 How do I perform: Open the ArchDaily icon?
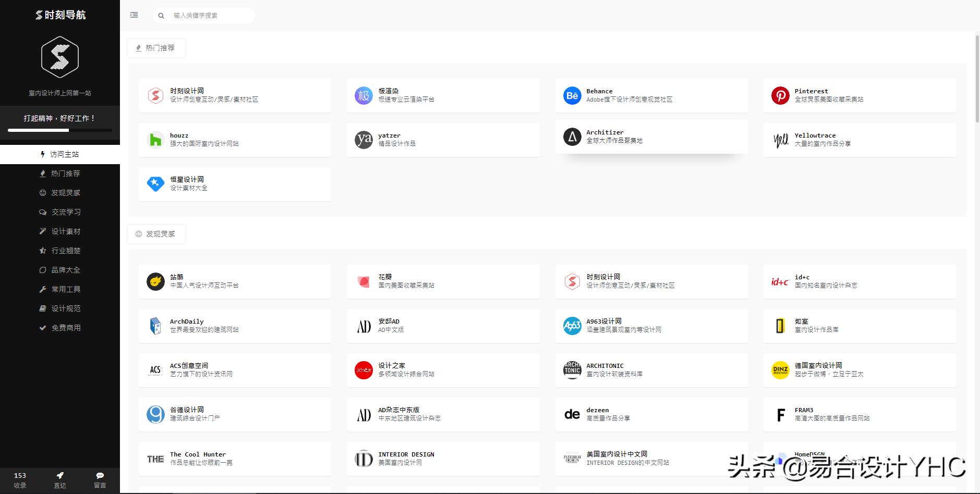coord(155,326)
